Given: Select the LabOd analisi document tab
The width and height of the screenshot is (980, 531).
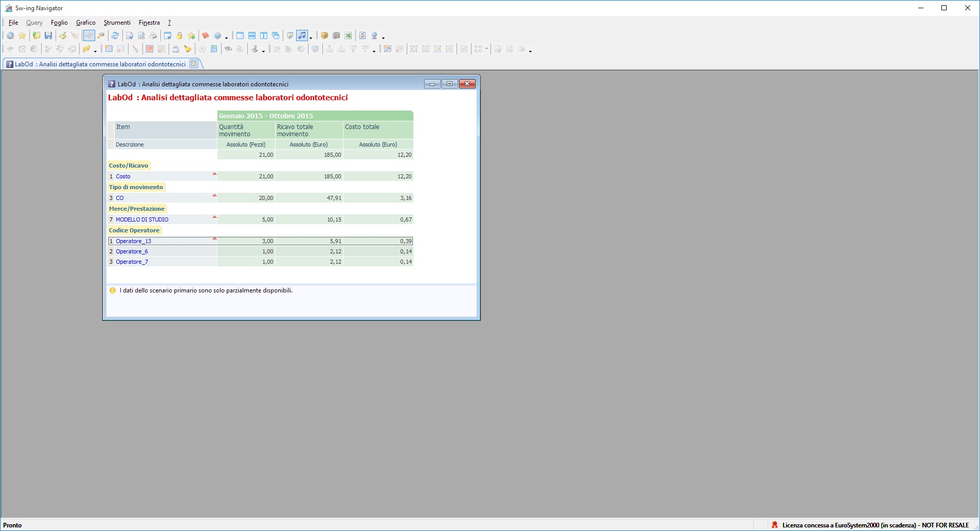Looking at the screenshot, I should coord(100,64).
